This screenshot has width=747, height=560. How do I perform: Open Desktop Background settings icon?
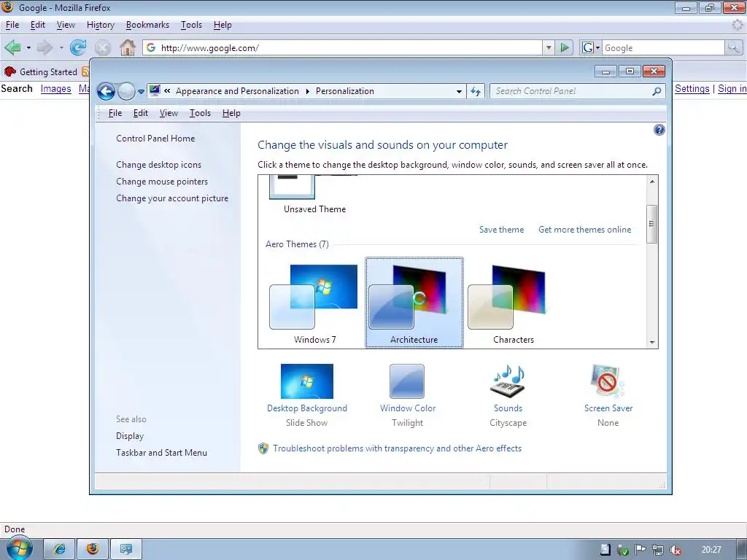(x=307, y=381)
